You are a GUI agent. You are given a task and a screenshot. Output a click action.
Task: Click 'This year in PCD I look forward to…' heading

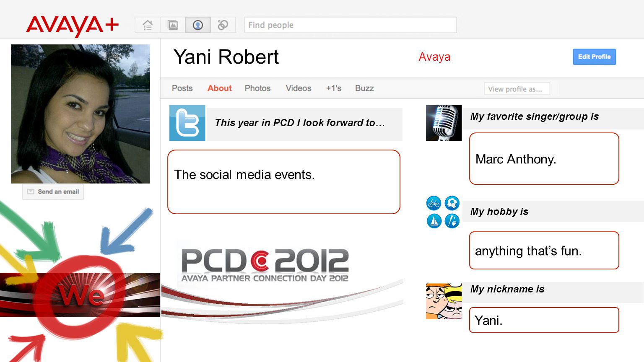300,123
